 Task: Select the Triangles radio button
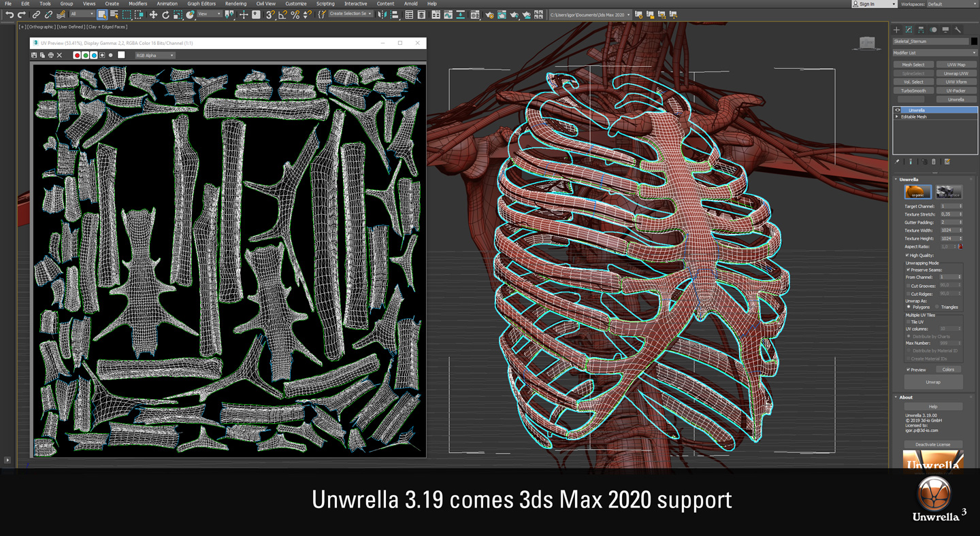click(x=937, y=307)
